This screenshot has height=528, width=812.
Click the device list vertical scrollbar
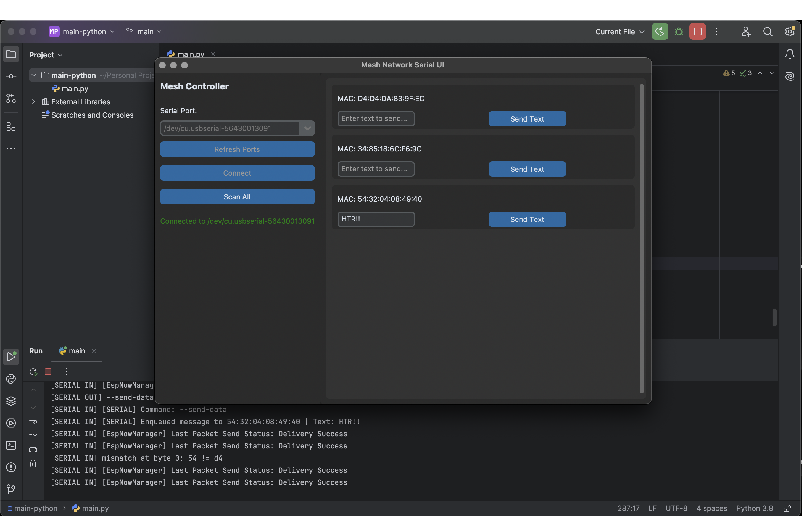pos(641,239)
